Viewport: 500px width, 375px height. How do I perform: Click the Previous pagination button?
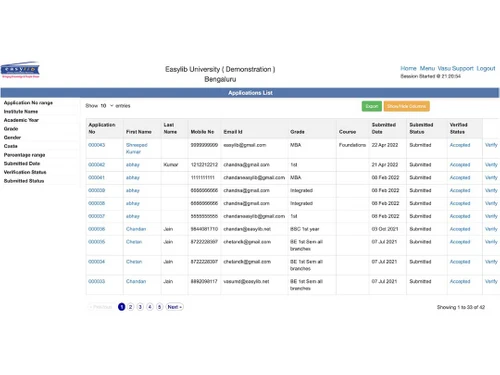tap(101, 307)
